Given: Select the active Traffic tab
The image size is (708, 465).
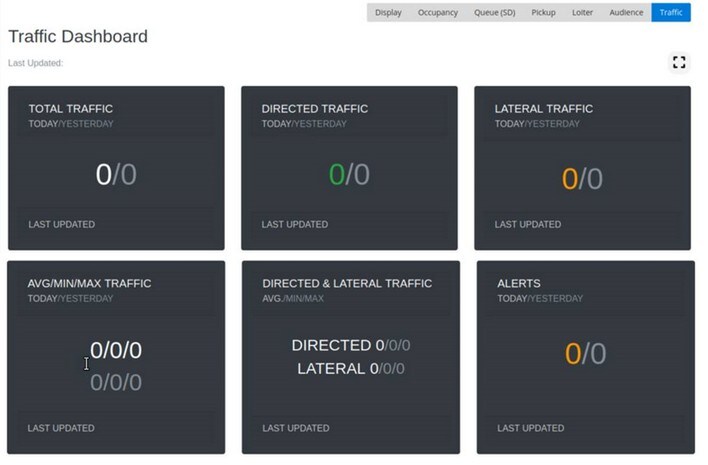Looking at the screenshot, I should pos(671,13).
